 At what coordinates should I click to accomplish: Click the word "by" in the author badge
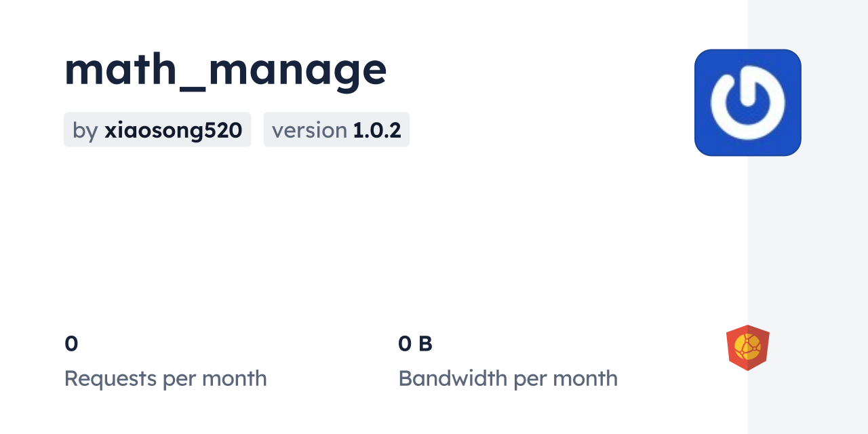[x=85, y=130]
